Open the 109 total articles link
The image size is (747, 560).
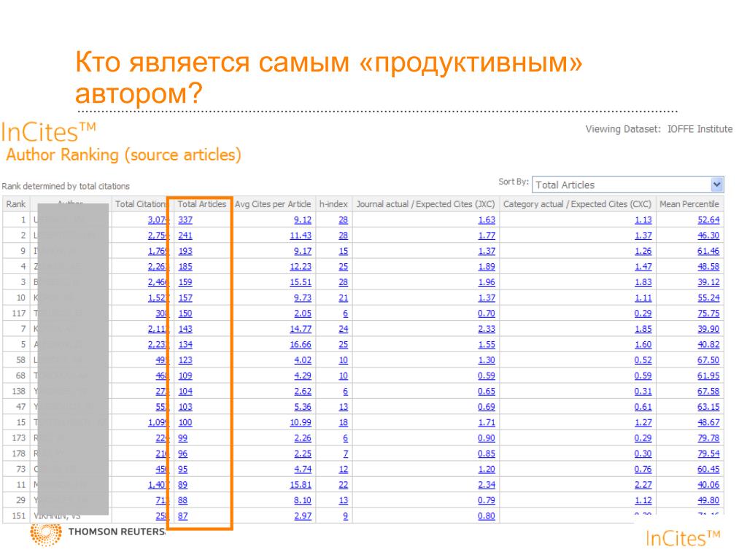pos(185,376)
